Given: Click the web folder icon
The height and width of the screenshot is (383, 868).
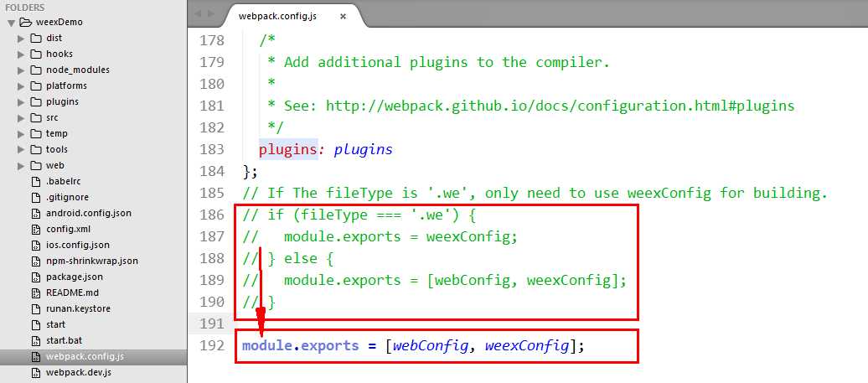Looking at the screenshot, I should [36, 165].
